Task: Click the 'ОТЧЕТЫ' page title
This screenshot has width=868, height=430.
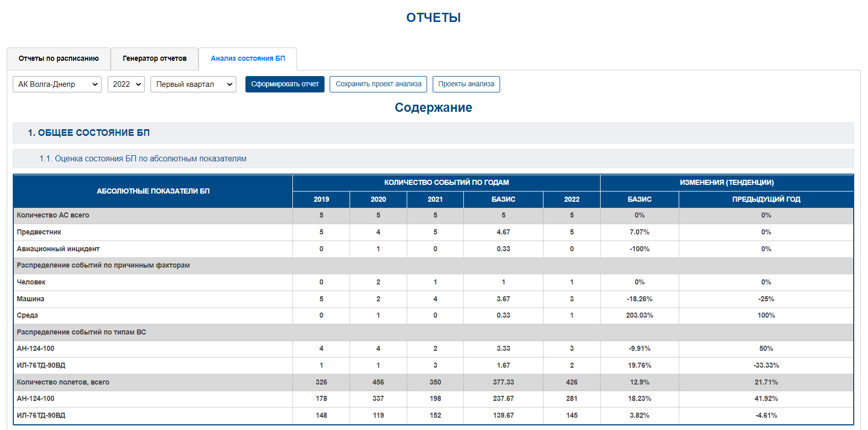Action: 433,18
